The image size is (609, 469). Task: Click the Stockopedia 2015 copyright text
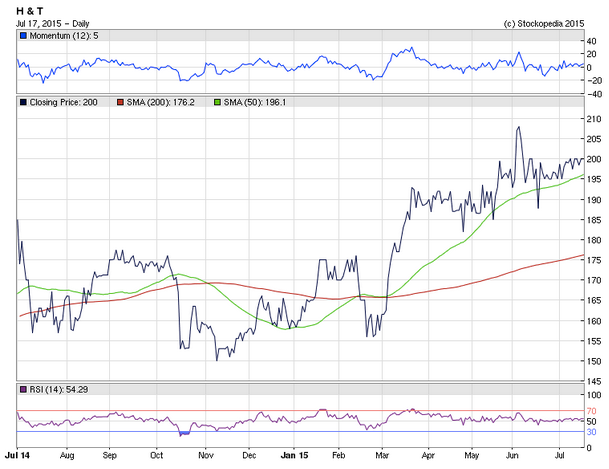click(x=544, y=24)
